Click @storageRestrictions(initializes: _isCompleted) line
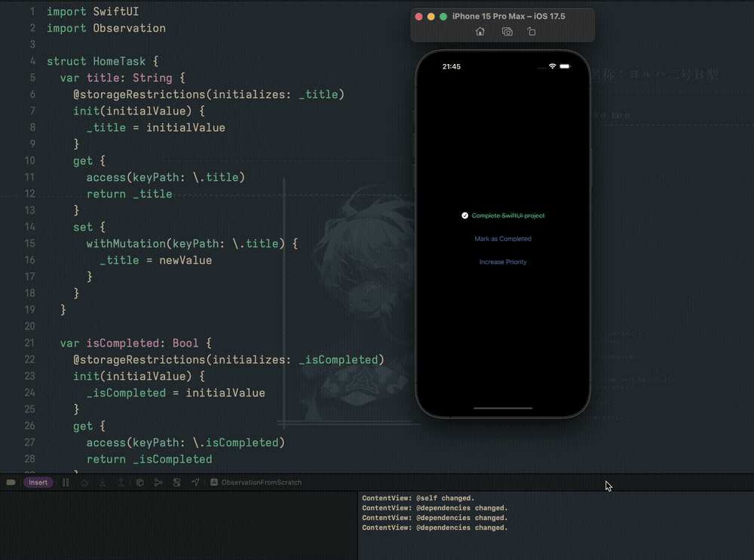 point(228,360)
